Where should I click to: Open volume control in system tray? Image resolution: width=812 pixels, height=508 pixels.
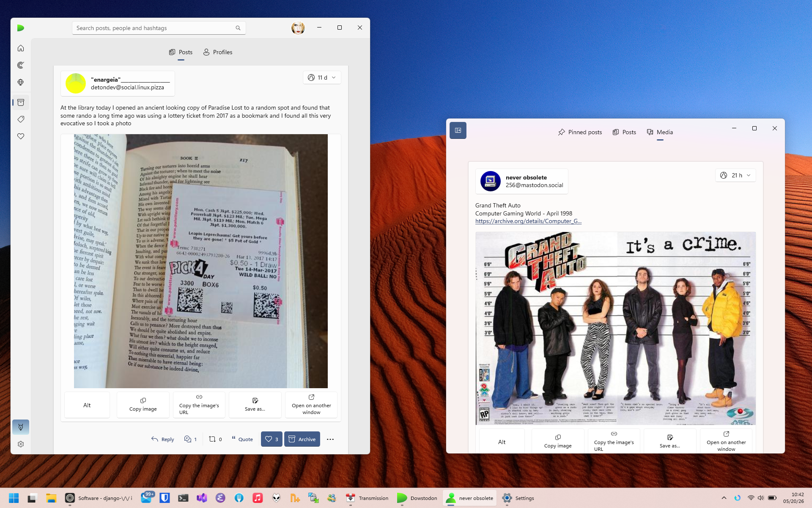click(x=761, y=498)
